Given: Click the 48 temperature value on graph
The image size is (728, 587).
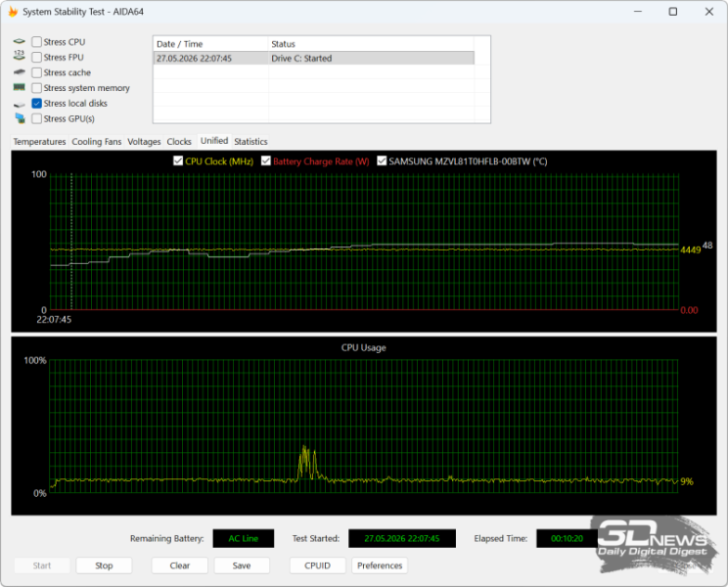Looking at the screenshot, I should 707,245.
